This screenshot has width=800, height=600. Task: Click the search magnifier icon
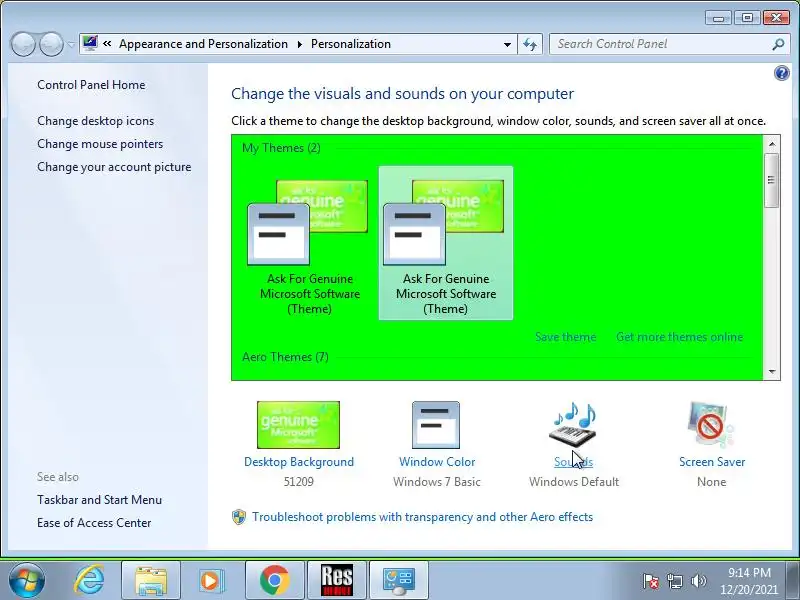pos(778,44)
